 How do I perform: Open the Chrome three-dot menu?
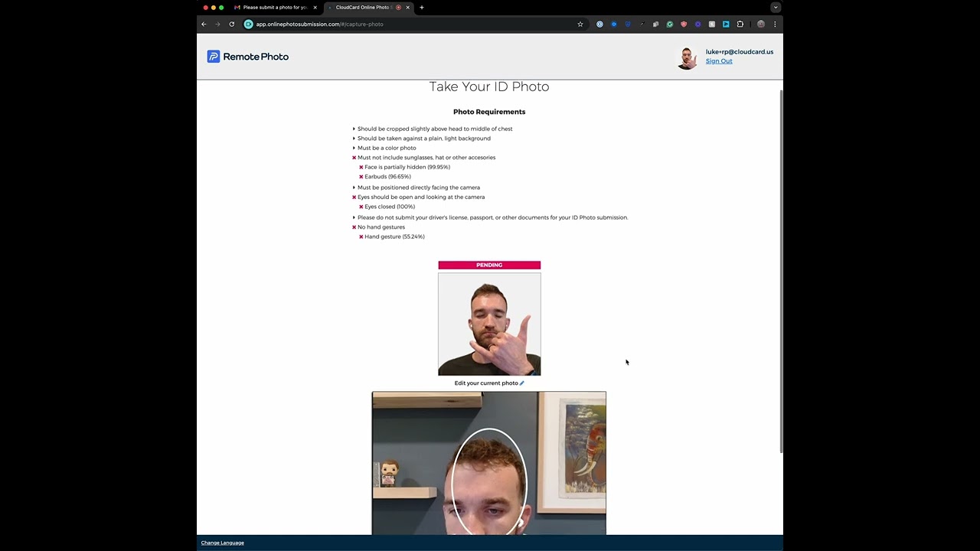point(775,24)
